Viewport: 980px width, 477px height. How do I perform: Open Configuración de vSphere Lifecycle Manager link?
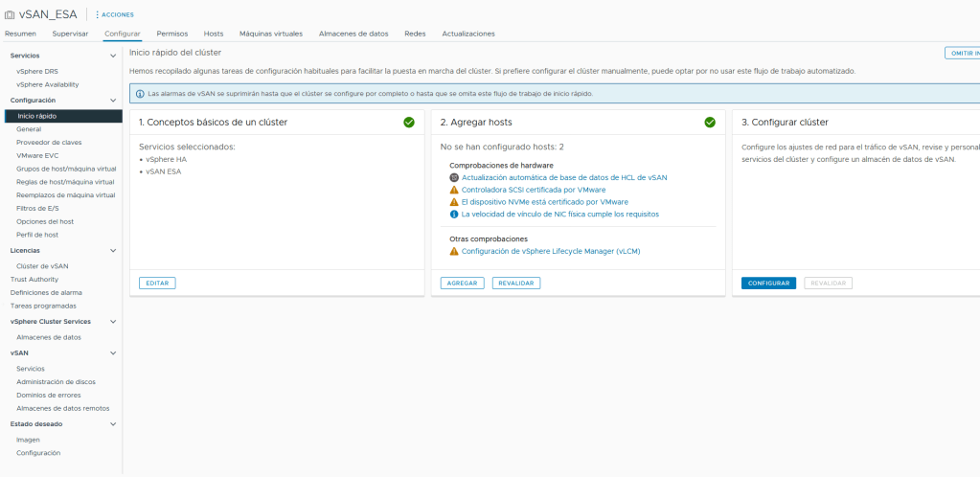pos(550,251)
